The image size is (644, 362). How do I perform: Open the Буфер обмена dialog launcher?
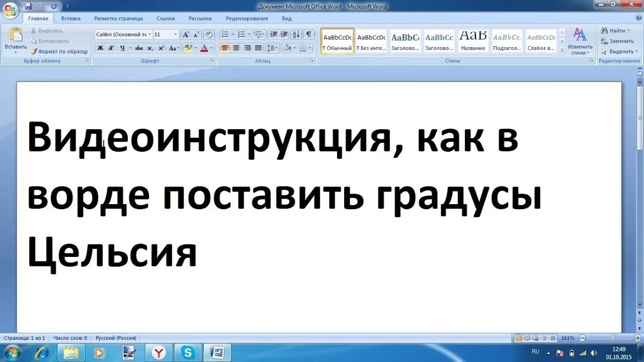tap(87, 61)
